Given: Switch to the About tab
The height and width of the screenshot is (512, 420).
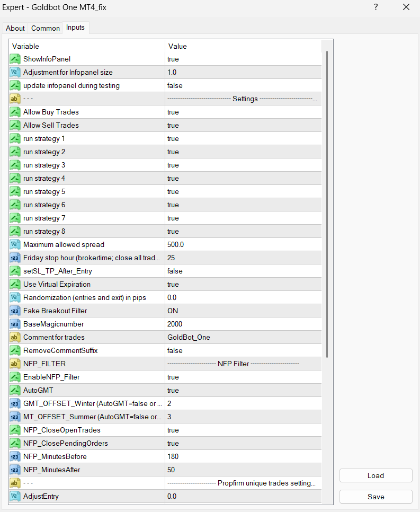Looking at the screenshot, I should 15,28.
